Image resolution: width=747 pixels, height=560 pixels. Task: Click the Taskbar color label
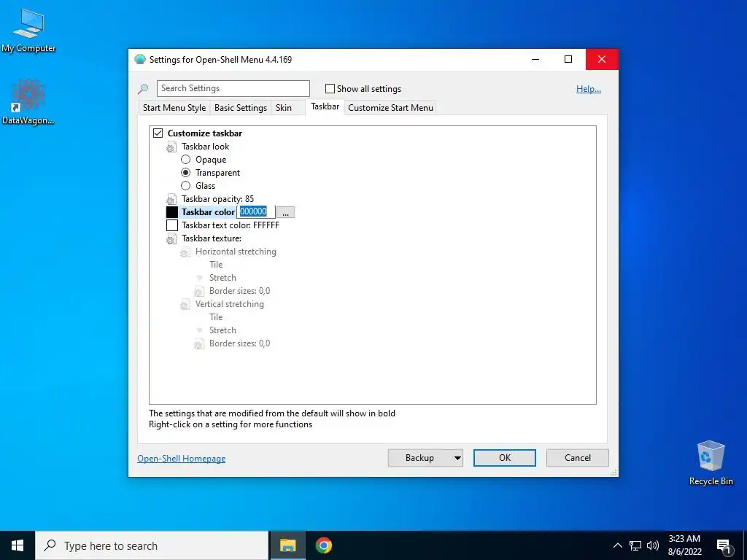point(208,212)
